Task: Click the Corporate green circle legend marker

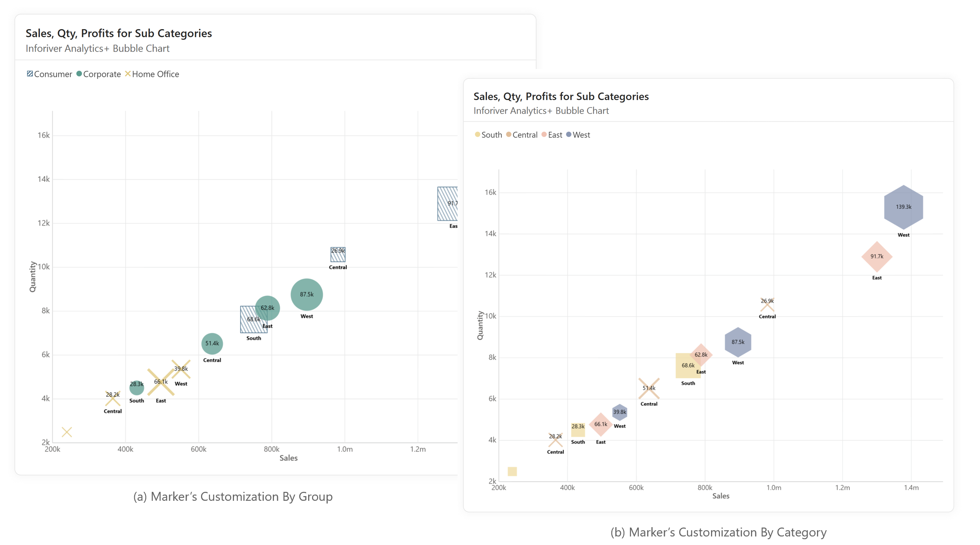Action: (x=79, y=74)
